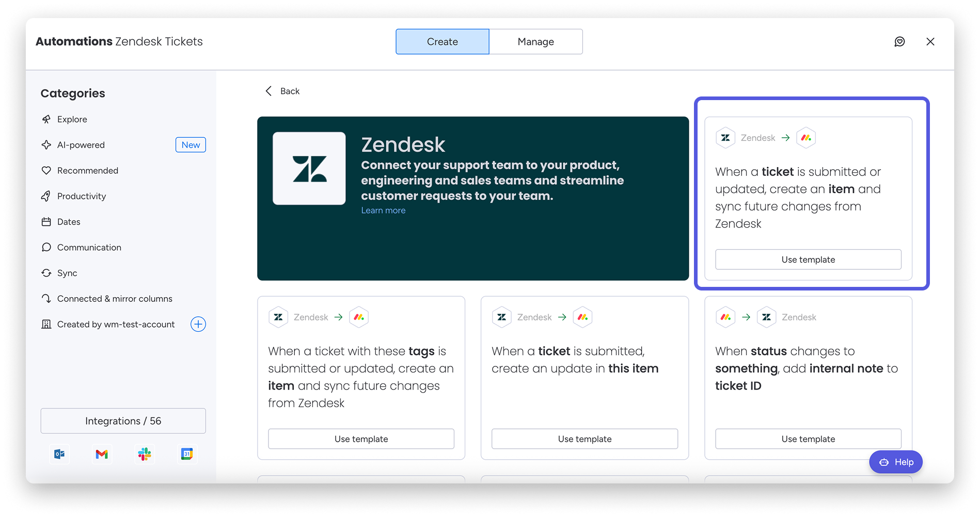Select bold 'ticket ID' in recipe
The image size is (980, 517).
[738, 386]
